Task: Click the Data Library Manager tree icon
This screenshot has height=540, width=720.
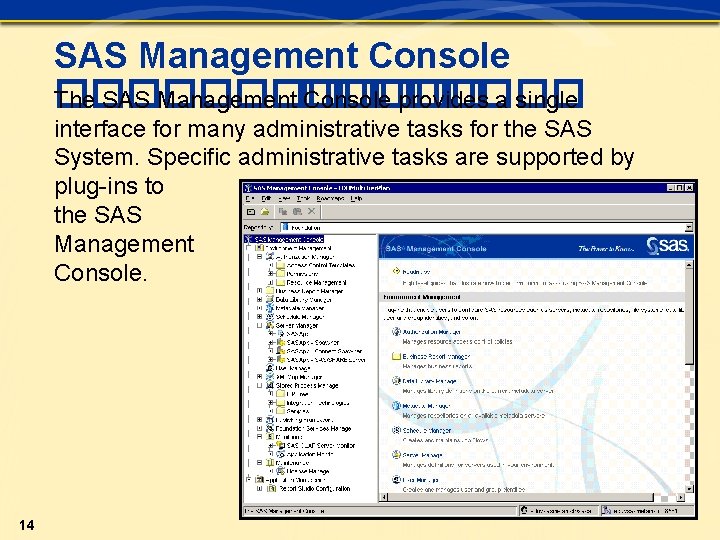Action: pyautogui.click(x=270, y=300)
